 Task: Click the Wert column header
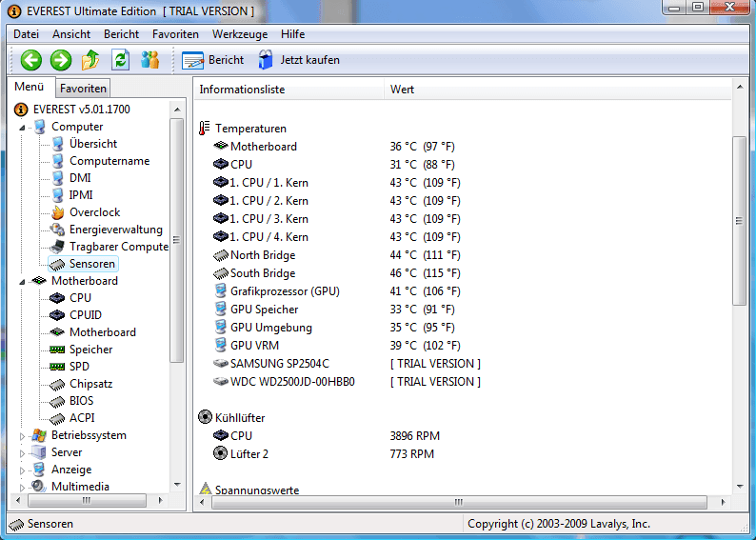tap(557, 90)
